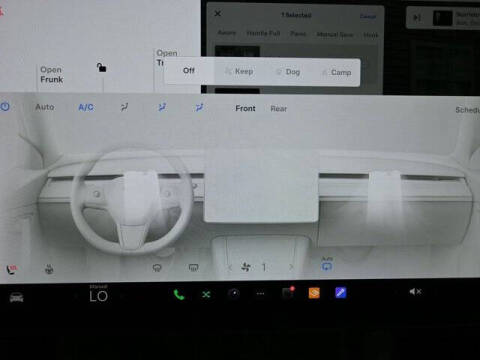Open the dashcam camera app icon
480x360 pixels.
(x=234, y=293)
